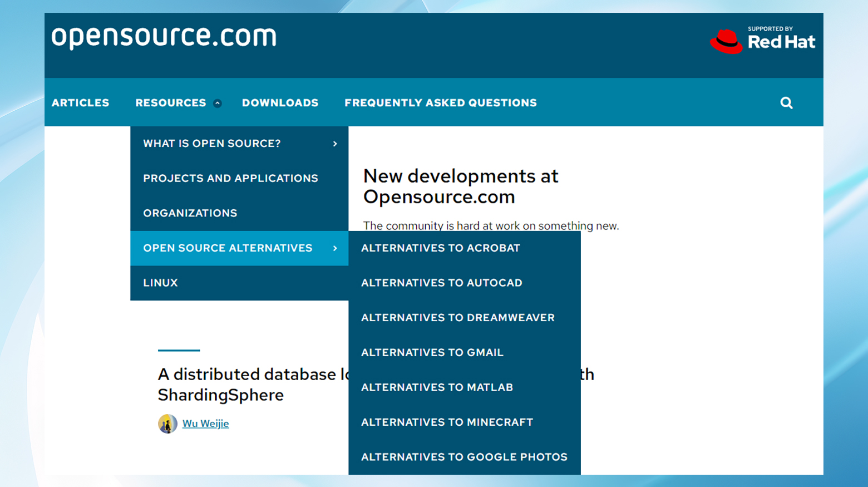The image size is (868, 487).
Task: Select 'Alternatives to Acrobat'
Action: pos(441,248)
